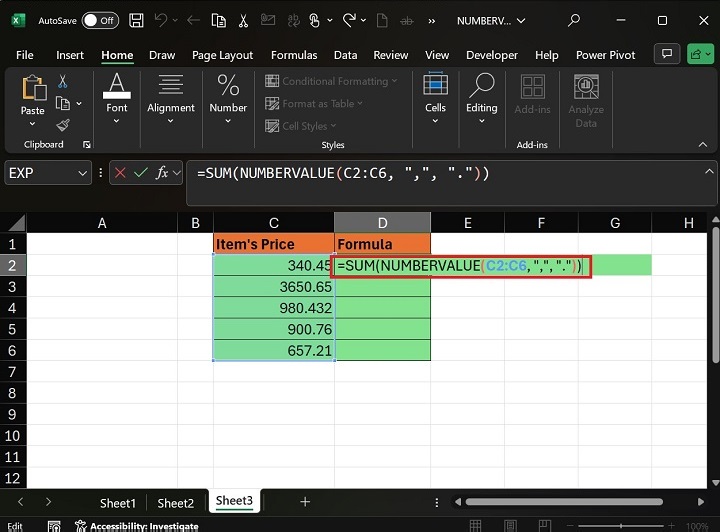720x532 pixels.
Task: Click the Cut scissors icon in Clipboard
Action: coord(63,81)
